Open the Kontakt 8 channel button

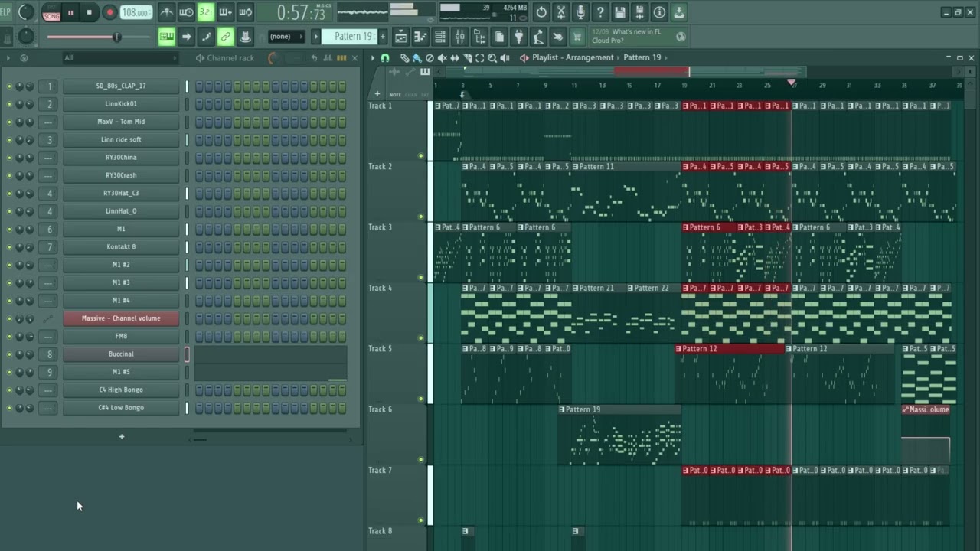pyautogui.click(x=121, y=247)
